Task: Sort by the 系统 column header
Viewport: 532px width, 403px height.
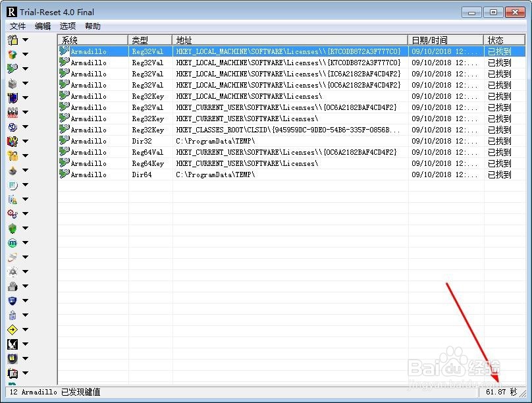Action: pyautogui.click(x=93, y=40)
